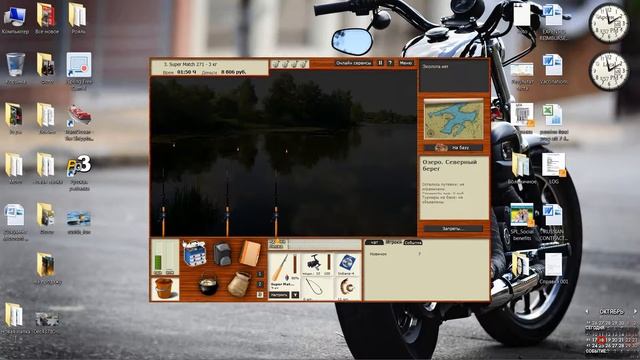Open the canvas fish sack icon
The width and height of the screenshot is (640, 360).
tap(239, 284)
